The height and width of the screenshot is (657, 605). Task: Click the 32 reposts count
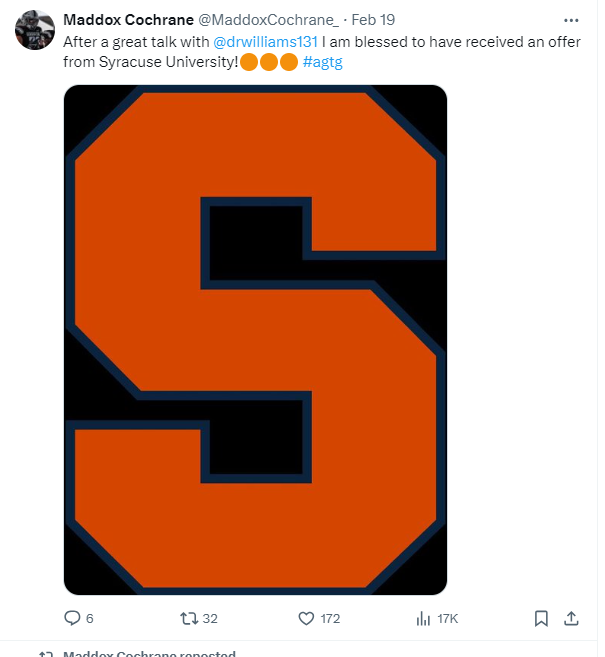tap(210, 619)
